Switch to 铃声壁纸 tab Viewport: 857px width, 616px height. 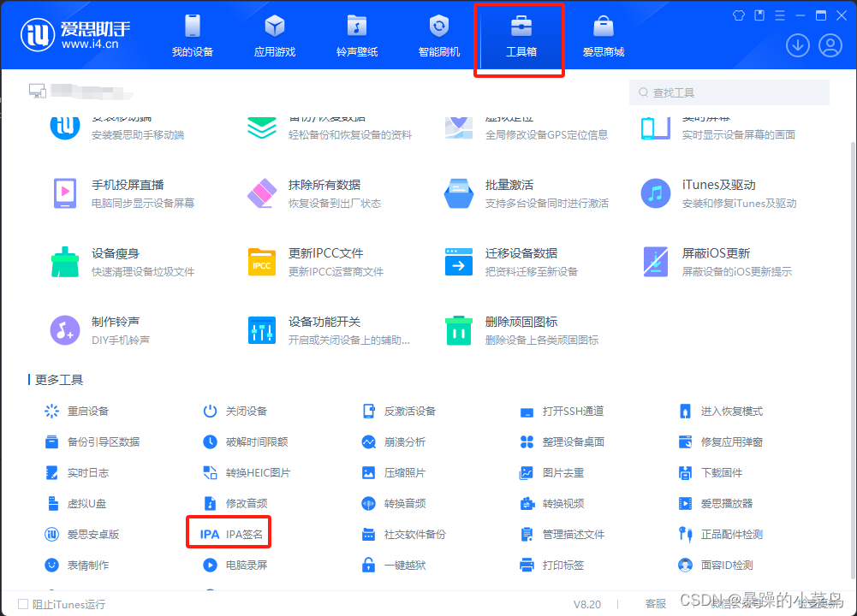(x=357, y=36)
